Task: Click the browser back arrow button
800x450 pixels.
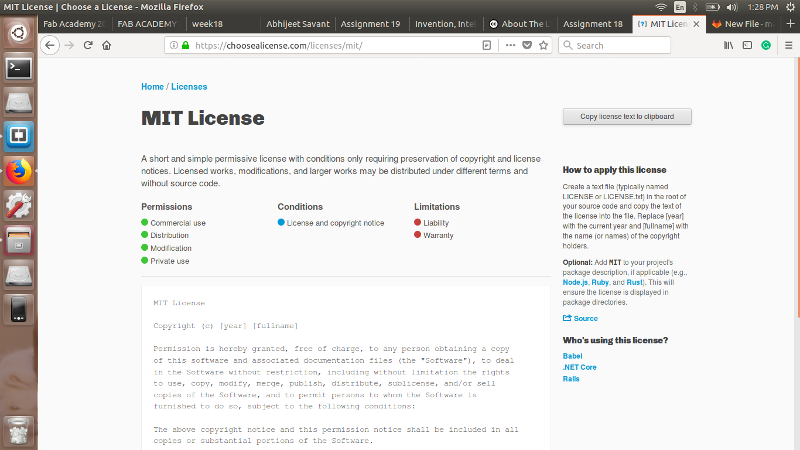Action: click(50, 45)
